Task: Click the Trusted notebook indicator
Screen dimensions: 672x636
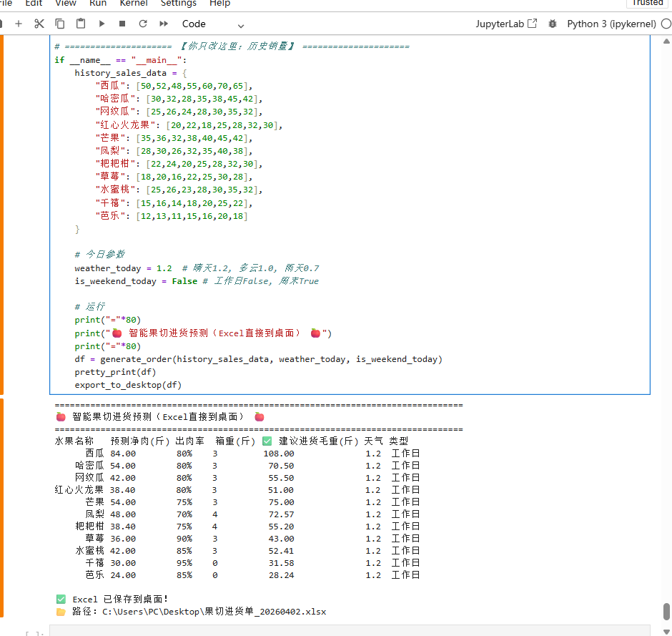Action: click(x=647, y=3)
